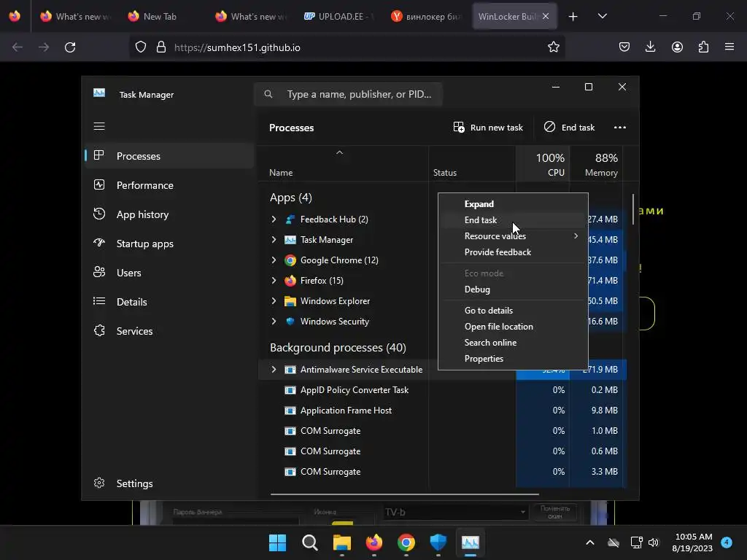The height and width of the screenshot is (560, 747).
Task: Select the Feedback Hub app icon
Action: point(290,219)
